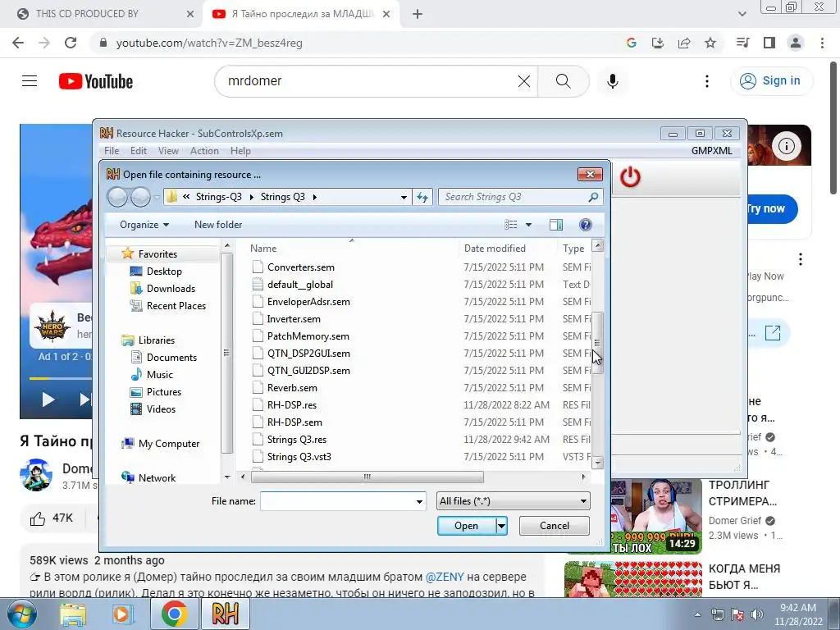
Task: Click New folder
Action: (x=218, y=225)
